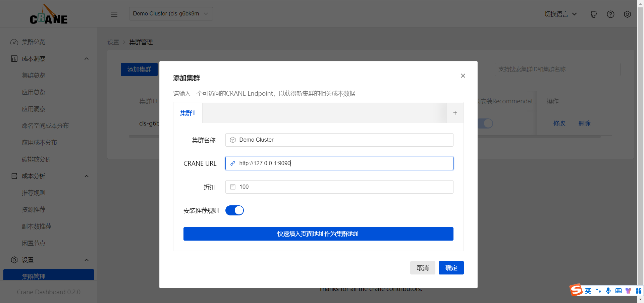The height and width of the screenshot is (303, 644).
Task: Click the 设置 breadcrumb link
Action: tap(113, 42)
